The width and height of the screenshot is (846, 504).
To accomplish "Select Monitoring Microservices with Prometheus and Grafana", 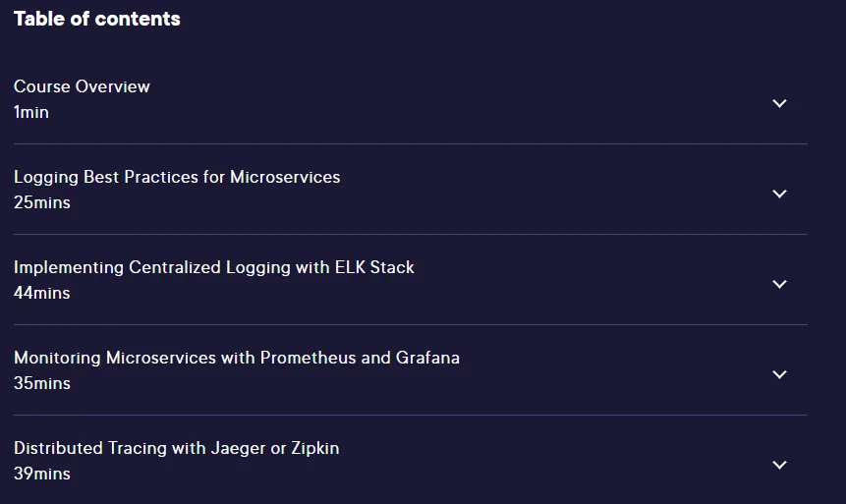I will point(237,358).
